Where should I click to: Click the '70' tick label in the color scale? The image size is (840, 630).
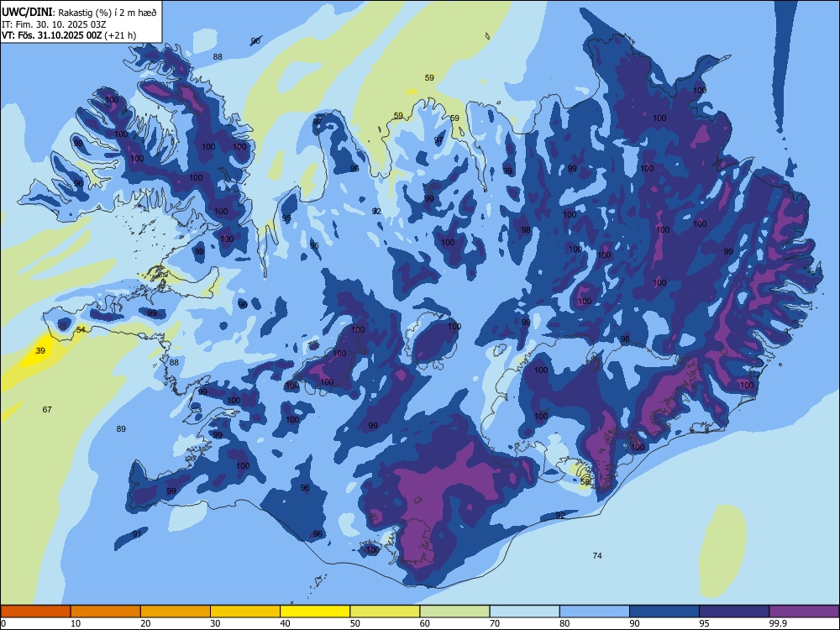point(495,623)
